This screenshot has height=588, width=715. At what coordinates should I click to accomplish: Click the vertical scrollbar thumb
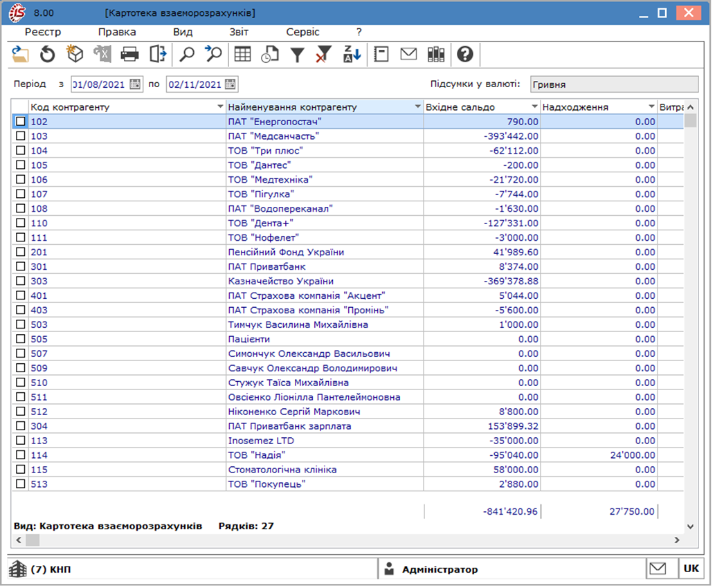click(691, 120)
